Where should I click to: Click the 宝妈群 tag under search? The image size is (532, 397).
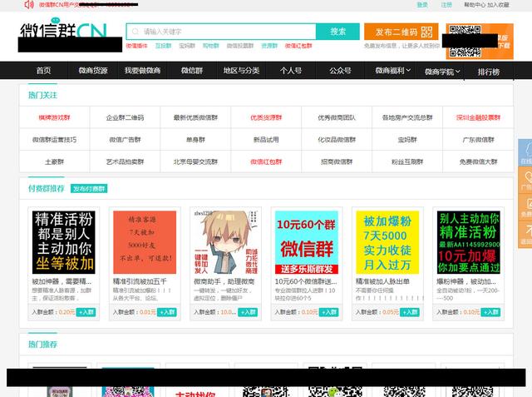click(187, 46)
